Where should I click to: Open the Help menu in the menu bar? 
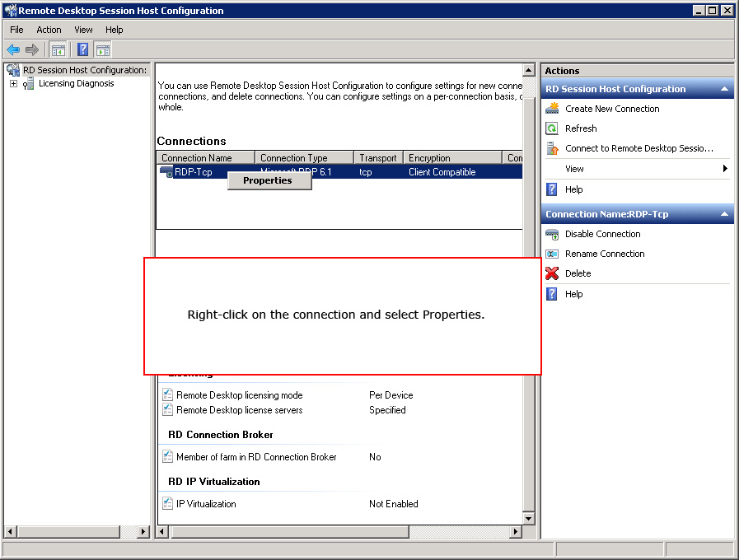coord(114,30)
